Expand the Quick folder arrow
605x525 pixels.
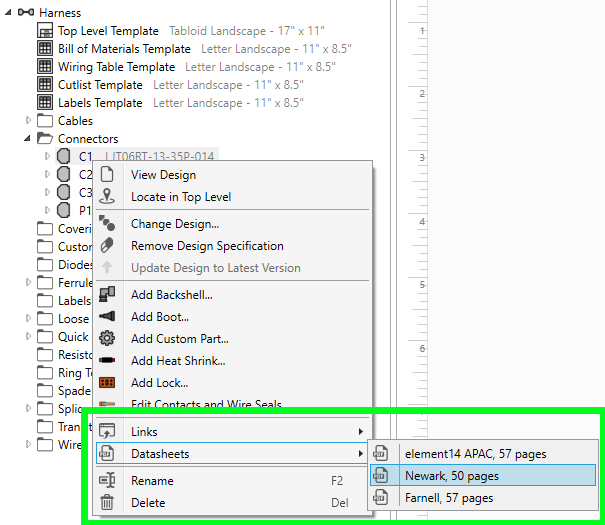pos(28,336)
